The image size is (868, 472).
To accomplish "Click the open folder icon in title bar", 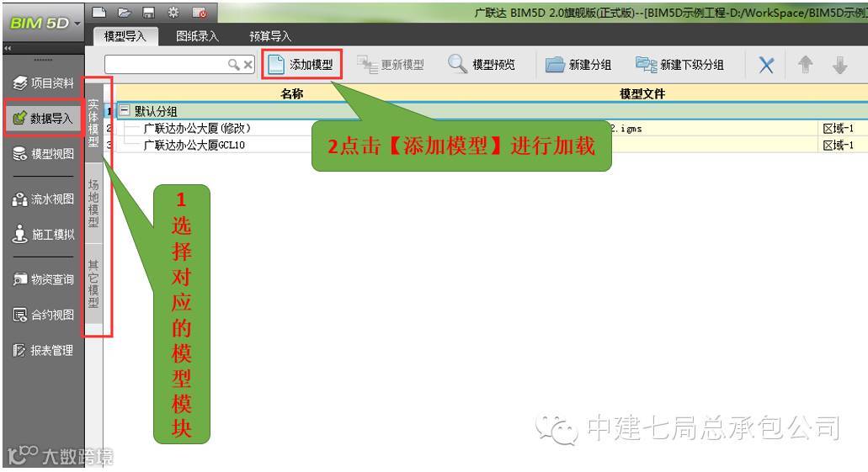I will pyautogui.click(x=124, y=12).
